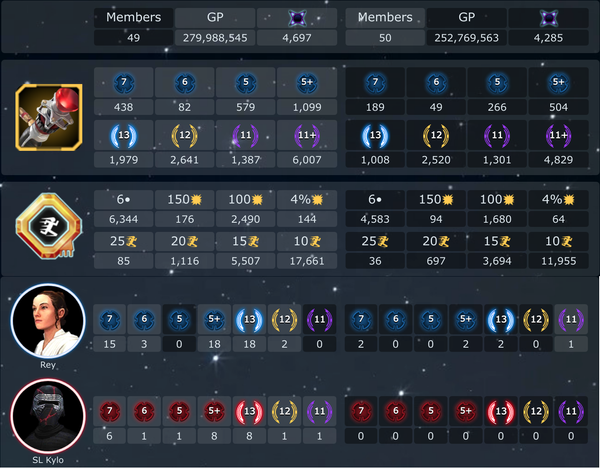Click the left guild Members header

coord(134,17)
